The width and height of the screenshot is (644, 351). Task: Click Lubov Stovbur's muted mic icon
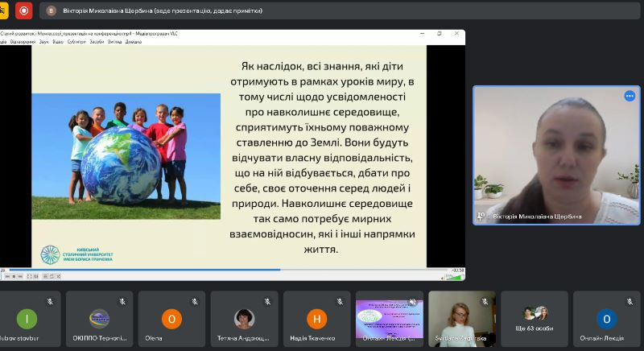pyautogui.click(x=50, y=302)
